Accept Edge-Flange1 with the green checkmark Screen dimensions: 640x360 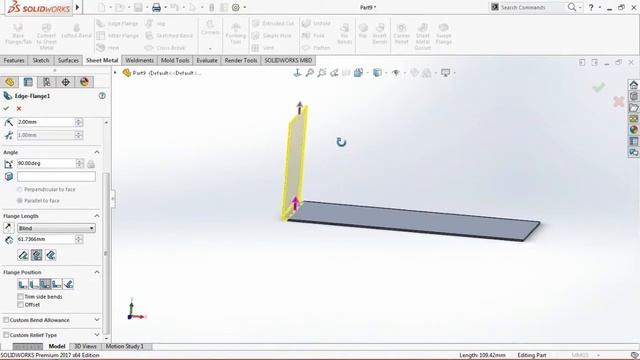[x=6, y=109]
